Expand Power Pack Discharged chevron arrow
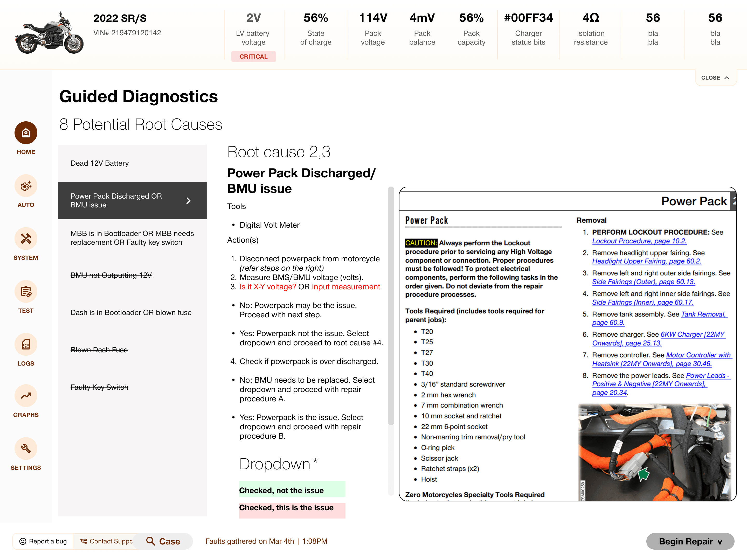Screen dimensions: 747x560 click(x=189, y=200)
